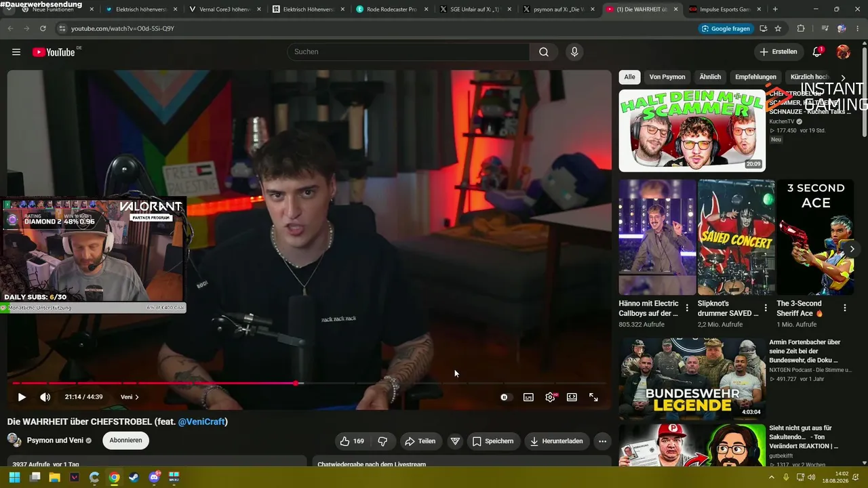Open options for Slipknot's drummer short
Viewport: 868px width, 488px height.
766,308
